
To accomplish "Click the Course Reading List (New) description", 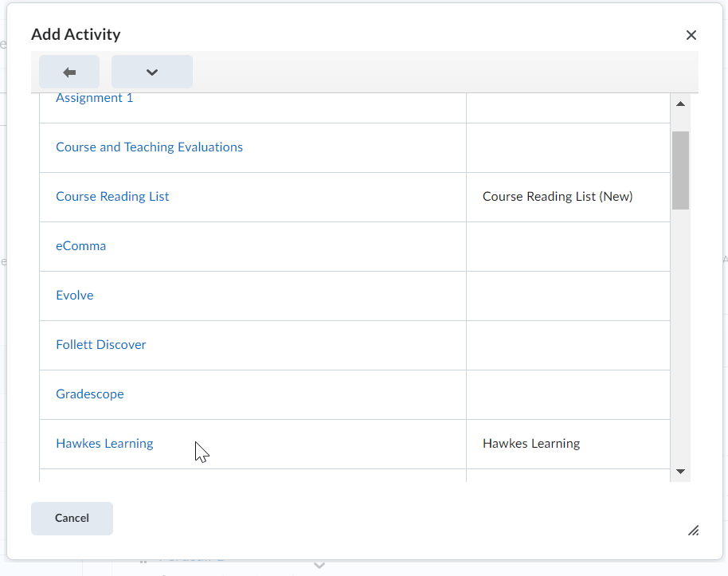I will (x=558, y=197).
